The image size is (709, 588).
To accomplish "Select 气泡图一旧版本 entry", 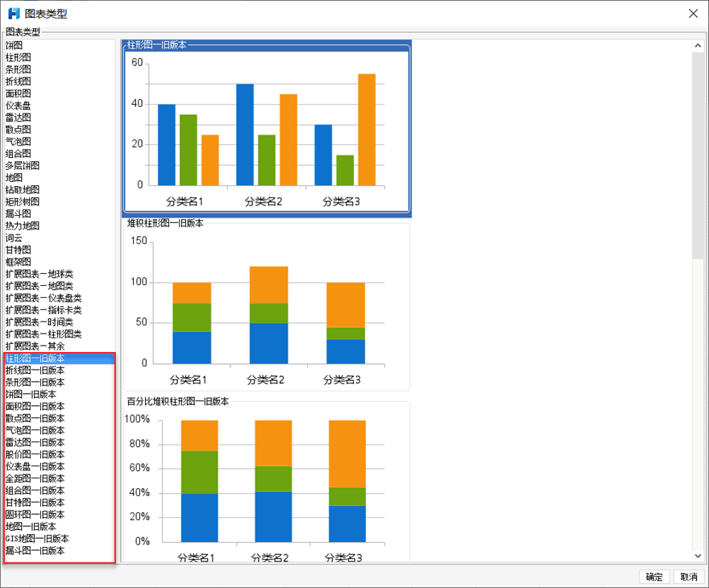I will pyautogui.click(x=35, y=430).
